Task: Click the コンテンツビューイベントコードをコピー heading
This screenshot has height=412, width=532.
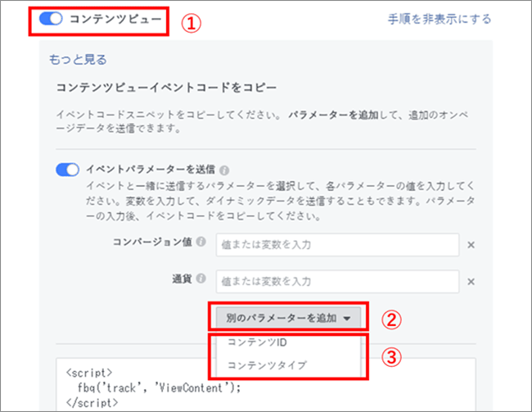Action: pyautogui.click(x=165, y=86)
